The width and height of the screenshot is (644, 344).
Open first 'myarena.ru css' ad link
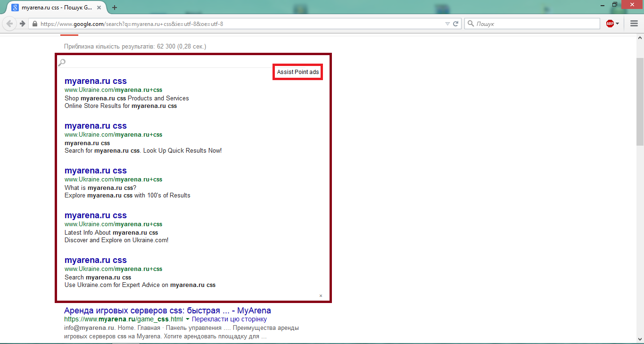(x=95, y=81)
